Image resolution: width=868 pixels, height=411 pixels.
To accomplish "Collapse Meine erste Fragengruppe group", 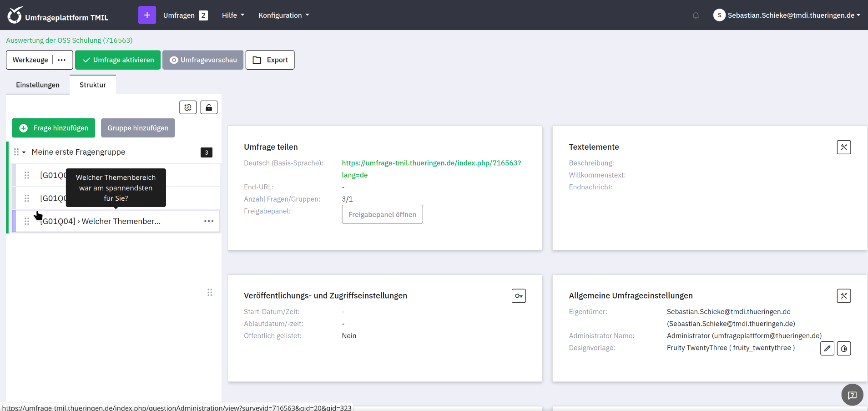I will [24, 152].
